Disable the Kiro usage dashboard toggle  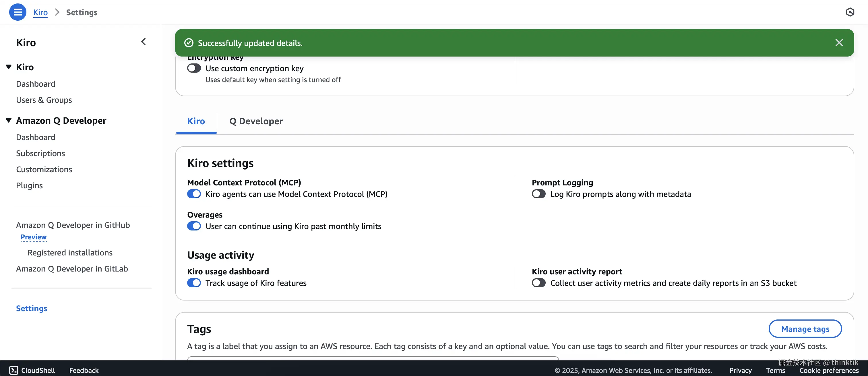pyautogui.click(x=194, y=283)
